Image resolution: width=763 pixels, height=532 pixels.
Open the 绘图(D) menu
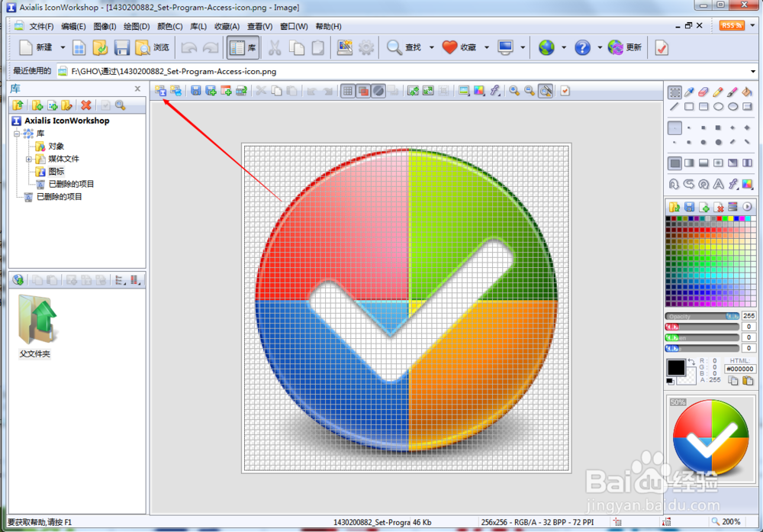[137, 26]
